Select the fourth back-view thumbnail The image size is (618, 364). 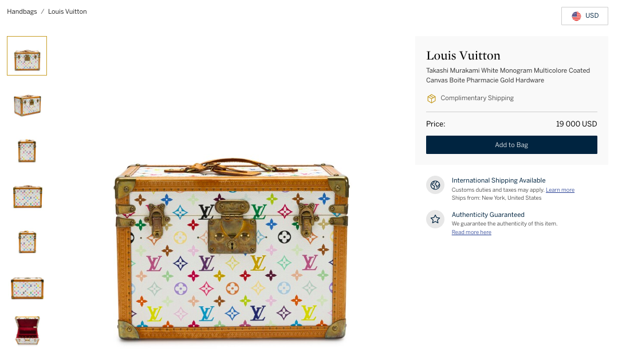(x=27, y=196)
